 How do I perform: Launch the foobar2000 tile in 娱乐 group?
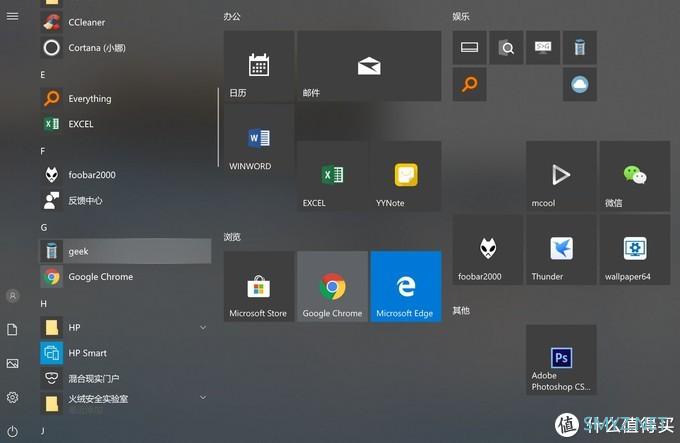tap(488, 250)
